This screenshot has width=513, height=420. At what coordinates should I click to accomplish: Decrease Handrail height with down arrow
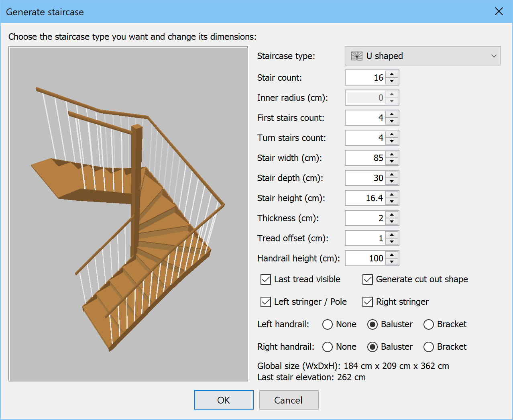[392, 262]
